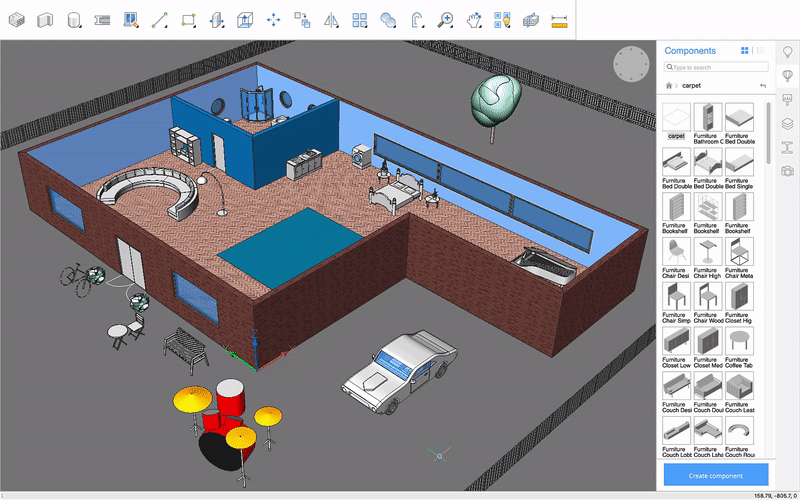Select the Furniture Bathroom Cabinet component

click(708, 117)
